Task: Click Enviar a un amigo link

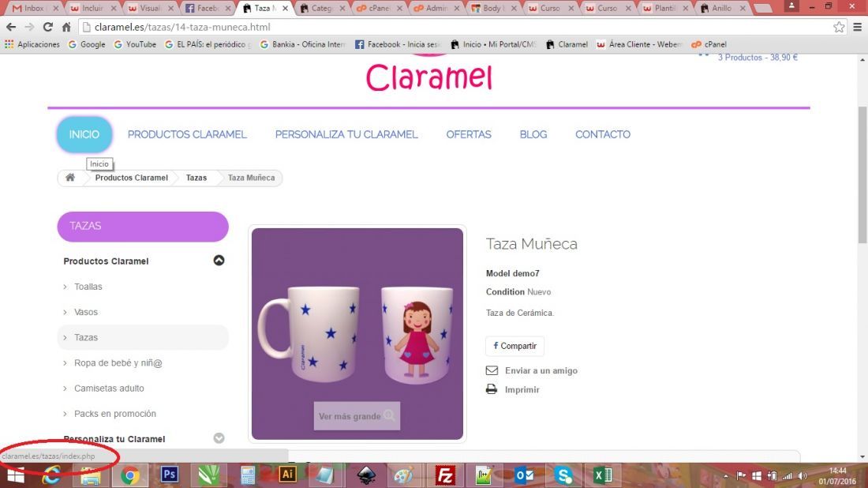Action: 541,370
